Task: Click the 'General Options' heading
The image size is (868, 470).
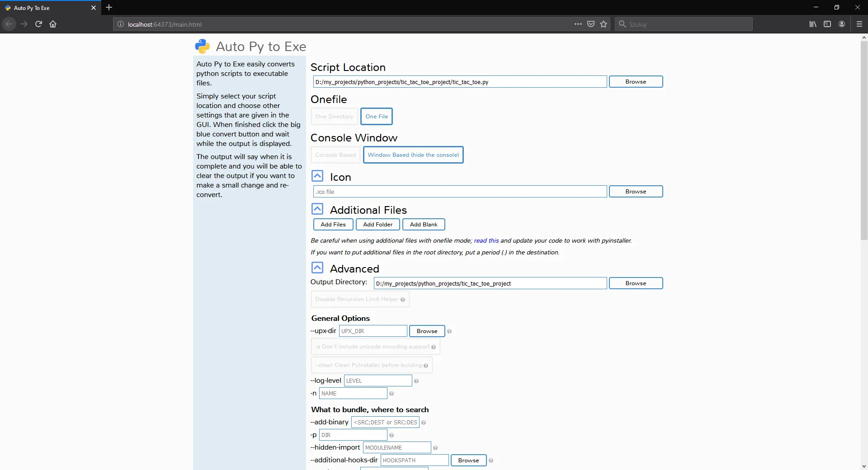Action: 340,319
